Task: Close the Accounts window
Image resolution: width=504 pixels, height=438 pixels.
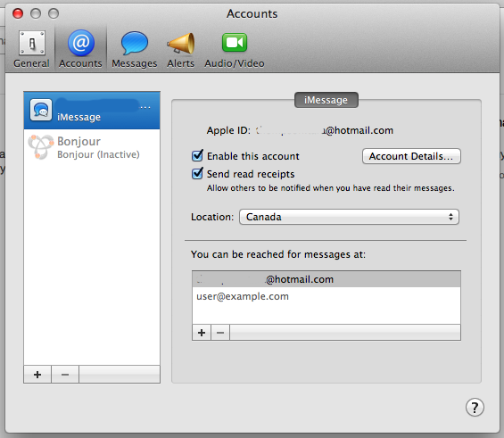Action: [x=18, y=13]
